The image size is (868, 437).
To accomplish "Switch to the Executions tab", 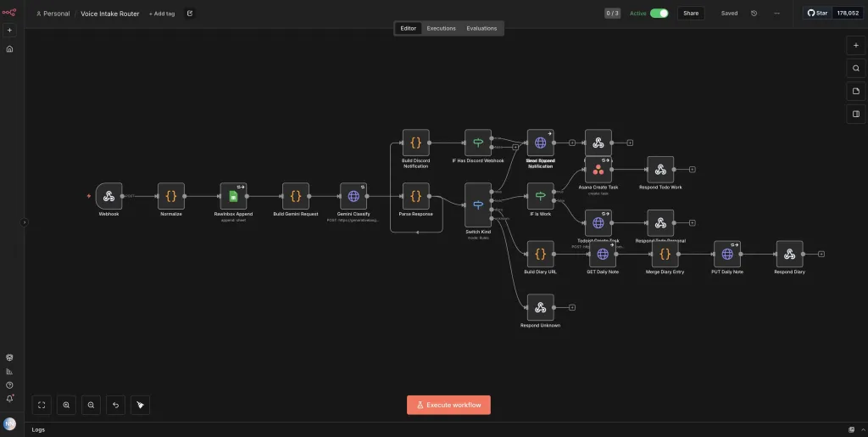I will [x=441, y=28].
